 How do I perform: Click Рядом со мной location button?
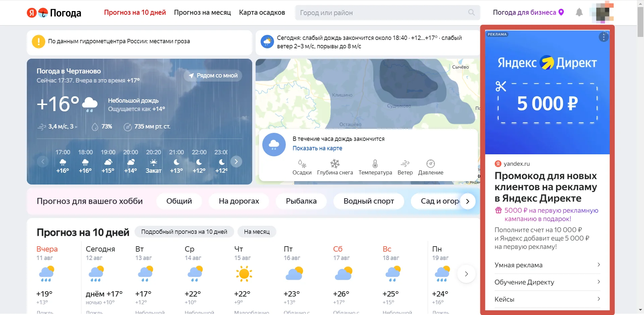coord(213,75)
